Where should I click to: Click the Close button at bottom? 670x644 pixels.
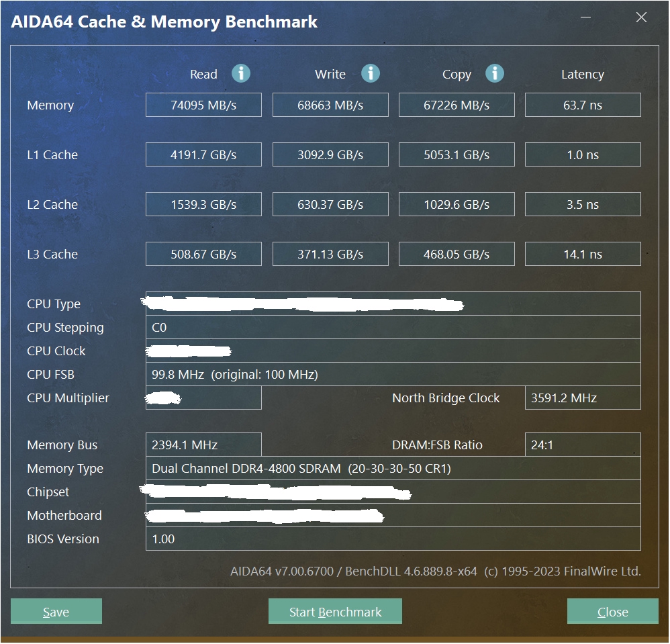(613, 612)
